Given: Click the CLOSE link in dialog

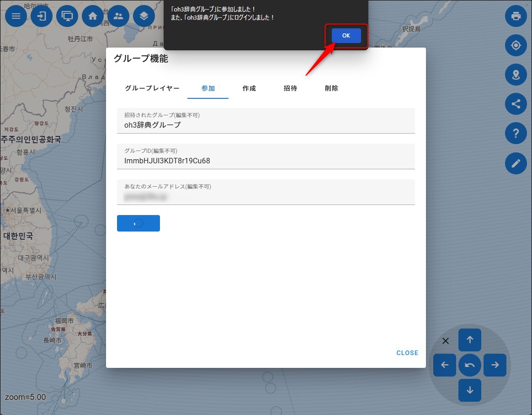Looking at the screenshot, I should coord(407,353).
